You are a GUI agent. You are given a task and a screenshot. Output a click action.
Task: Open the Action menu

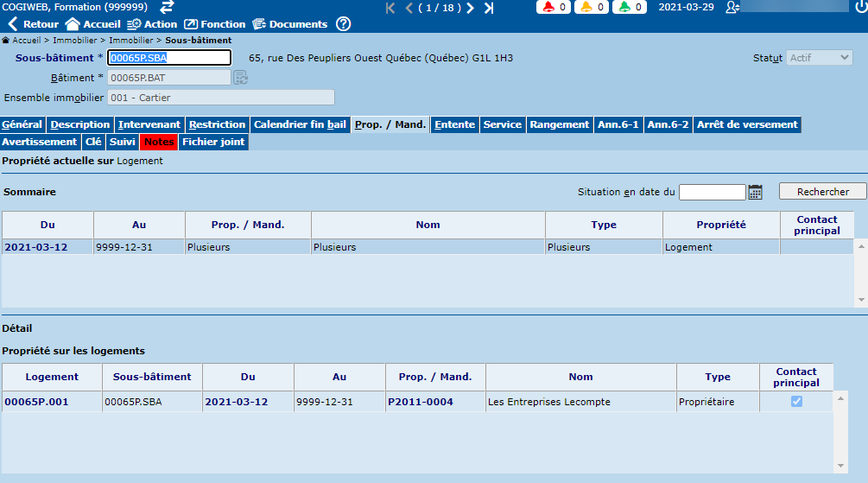point(152,24)
